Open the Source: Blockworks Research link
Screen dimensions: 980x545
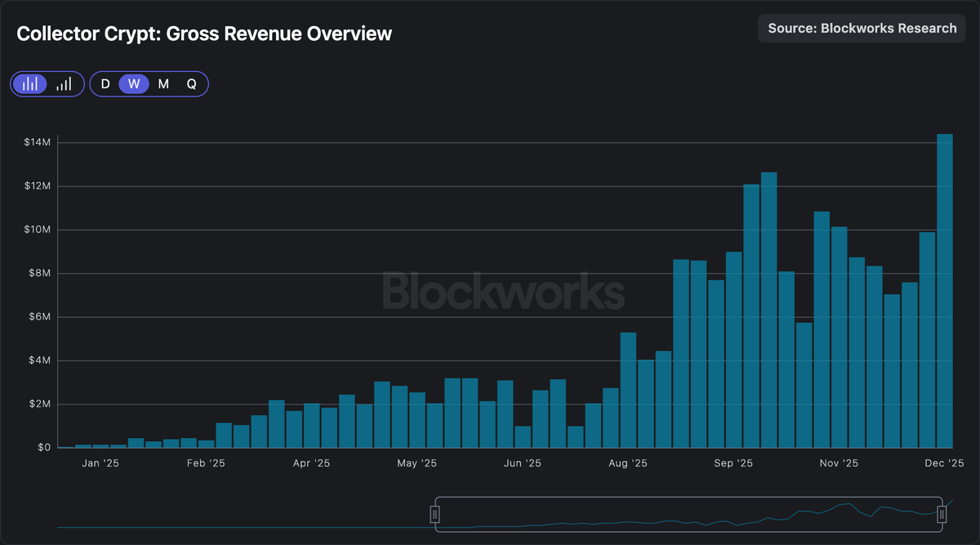862,29
